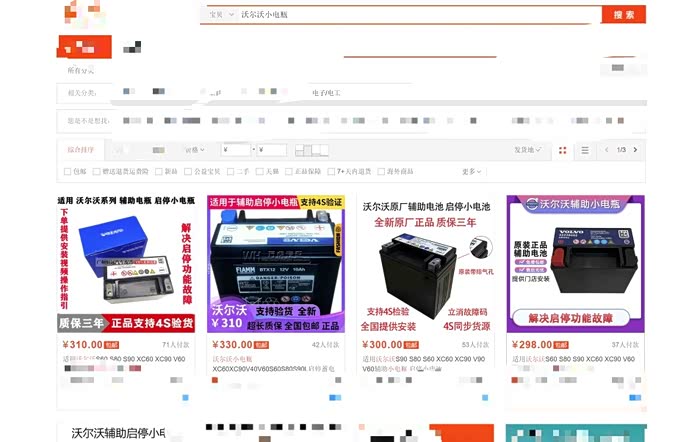The width and height of the screenshot is (700, 442).
Task: Open the product title under ¥300.00 listing
Action: (424, 363)
